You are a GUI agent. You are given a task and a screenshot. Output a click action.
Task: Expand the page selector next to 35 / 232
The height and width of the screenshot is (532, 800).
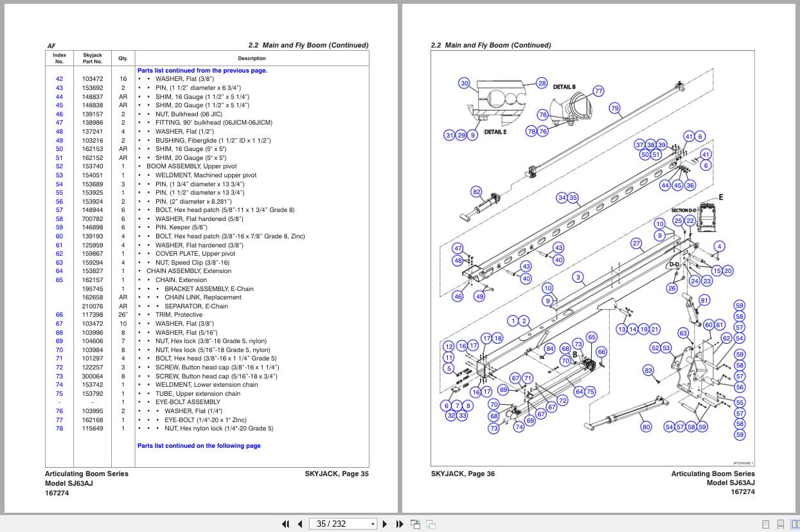pyautogui.click(x=373, y=524)
